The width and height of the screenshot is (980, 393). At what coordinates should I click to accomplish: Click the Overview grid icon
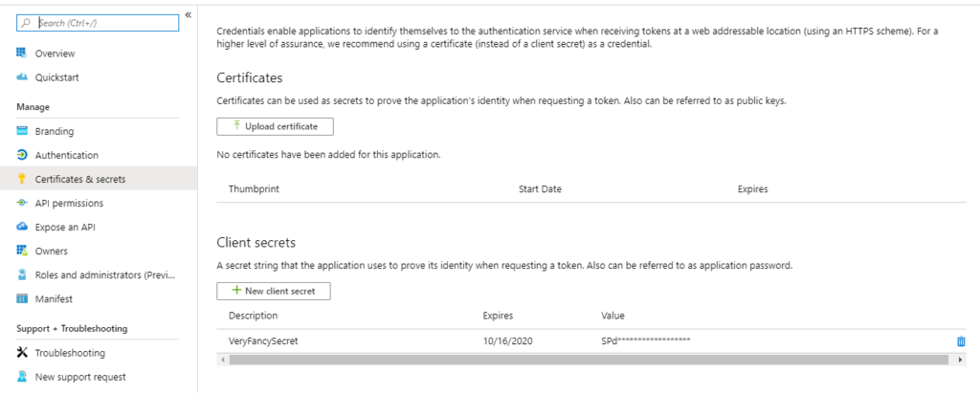pyautogui.click(x=22, y=54)
